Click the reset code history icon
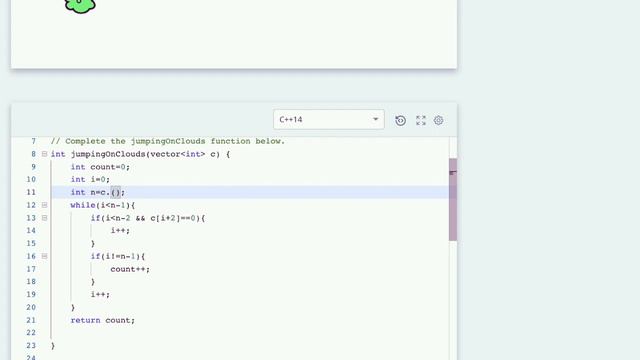The width and height of the screenshot is (640, 360). coord(400,120)
